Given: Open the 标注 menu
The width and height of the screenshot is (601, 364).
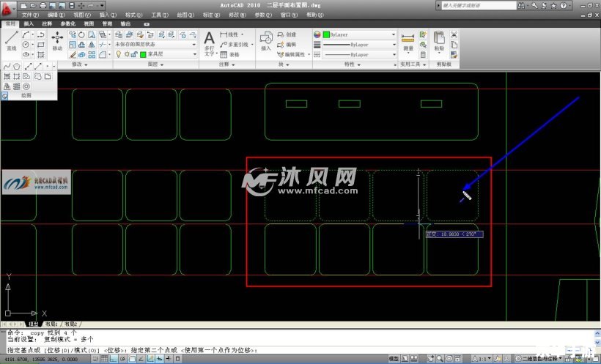Looking at the screenshot, I should point(211,15).
